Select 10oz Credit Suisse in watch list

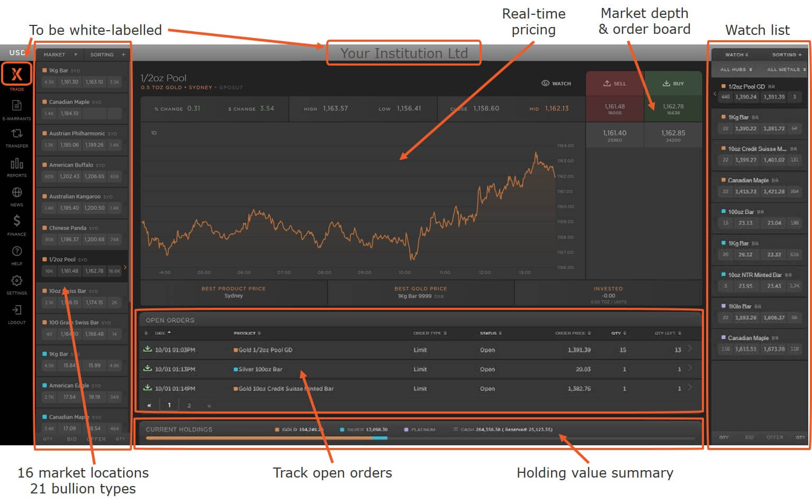pos(760,154)
